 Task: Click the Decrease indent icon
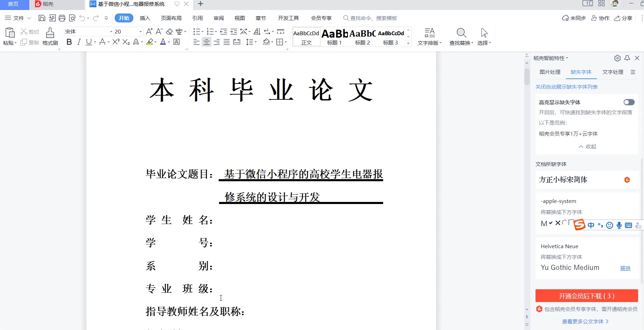[x=224, y=31]
